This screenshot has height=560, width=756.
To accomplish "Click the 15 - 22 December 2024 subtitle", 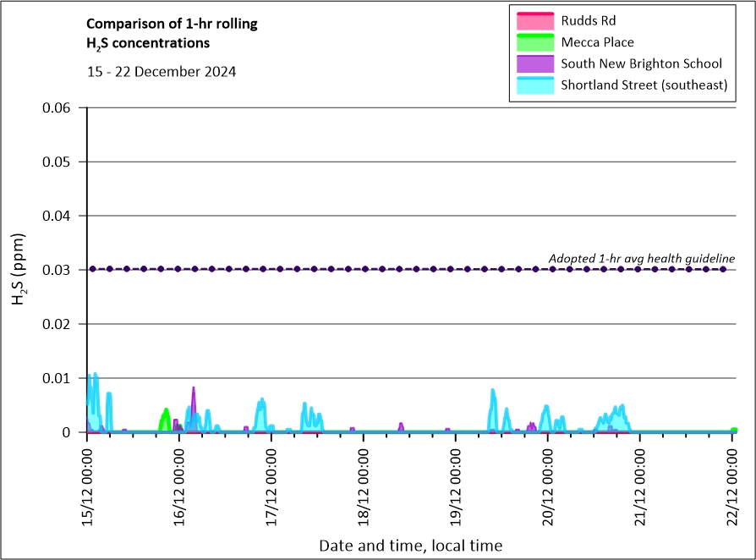I will point(162,72).
